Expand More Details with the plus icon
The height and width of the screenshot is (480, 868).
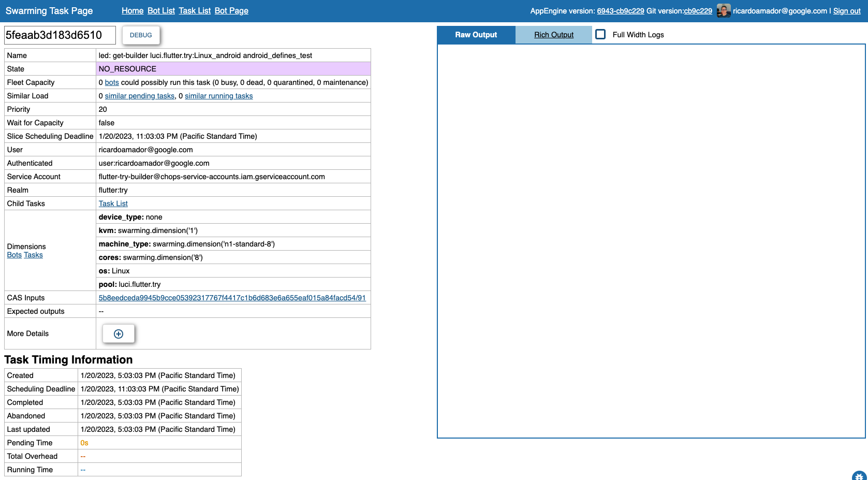[119, 334]
